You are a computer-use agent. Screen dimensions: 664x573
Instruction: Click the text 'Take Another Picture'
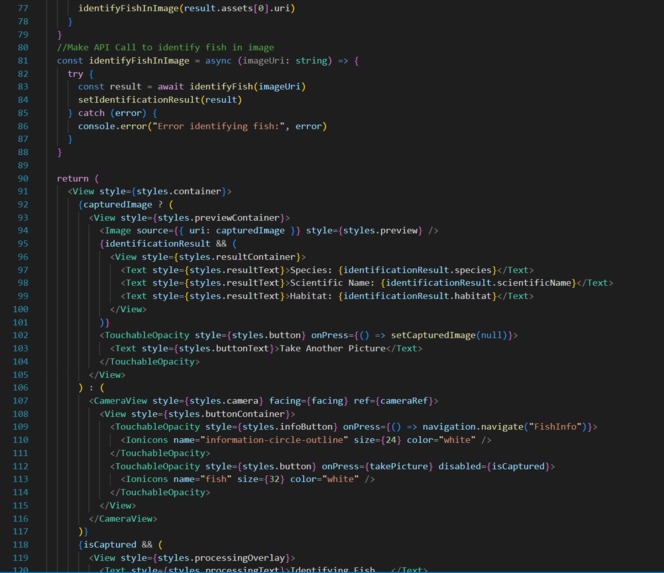[332, 349]
